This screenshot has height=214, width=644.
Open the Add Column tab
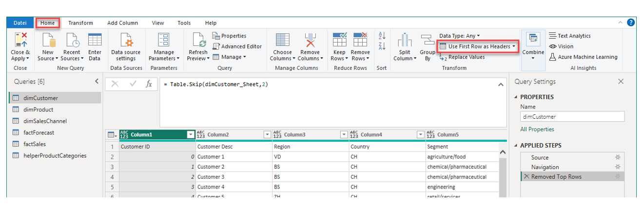point(122,23)
